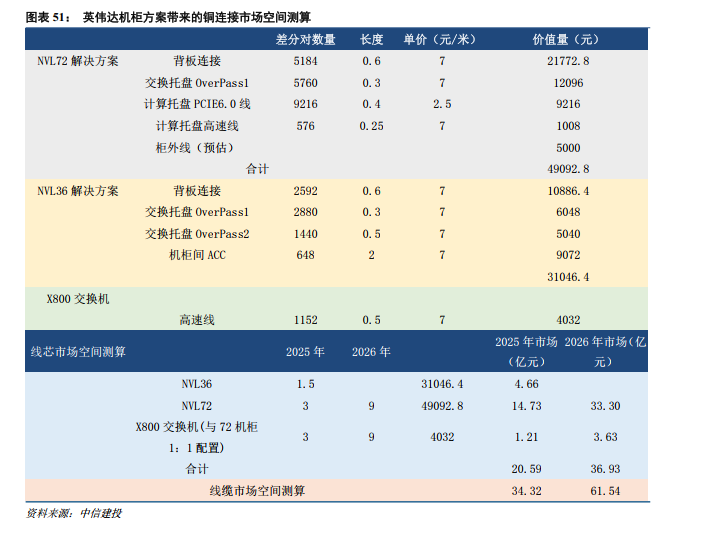702x536 pixels.
Task: Click the value 21772.8
Action: tap(567, 61)
